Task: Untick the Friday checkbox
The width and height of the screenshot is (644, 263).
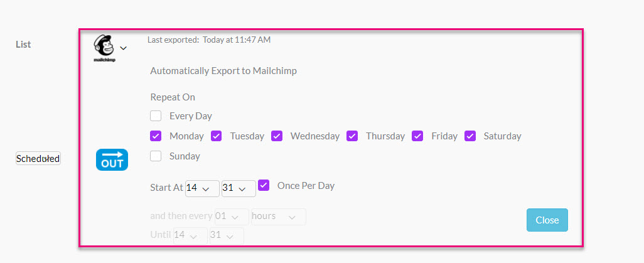Action: coord(417,136)
